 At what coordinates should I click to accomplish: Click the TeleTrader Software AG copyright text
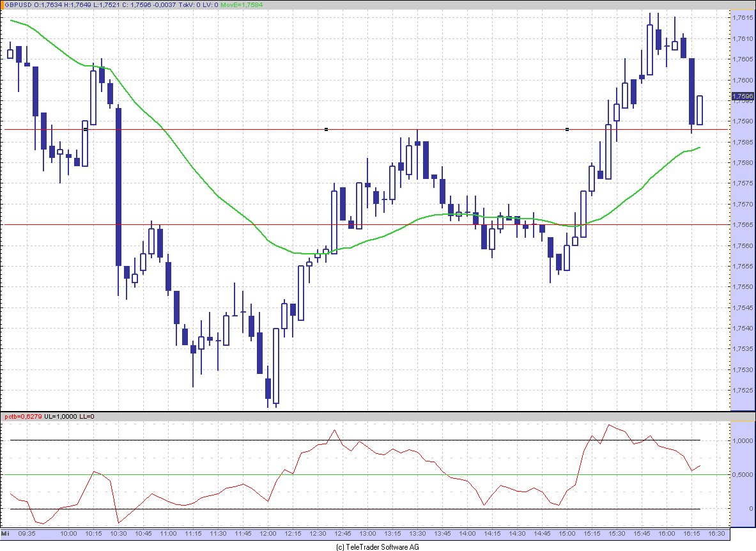pos(377,547)
